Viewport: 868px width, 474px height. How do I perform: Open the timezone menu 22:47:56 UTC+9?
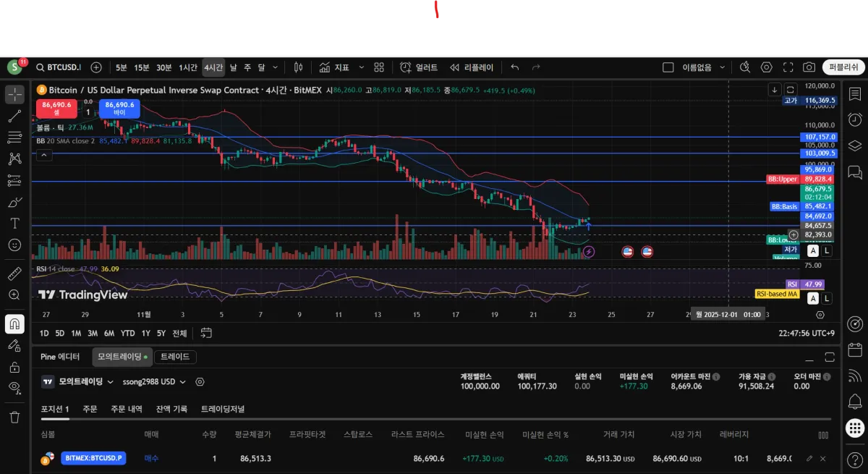pos(808,334)
